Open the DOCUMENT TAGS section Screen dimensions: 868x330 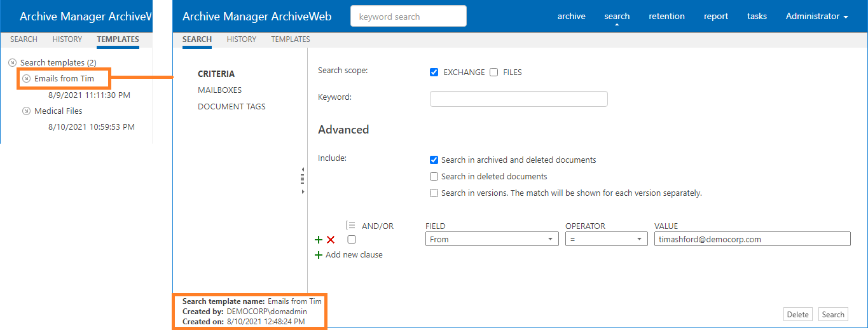(x=232, y=107)
